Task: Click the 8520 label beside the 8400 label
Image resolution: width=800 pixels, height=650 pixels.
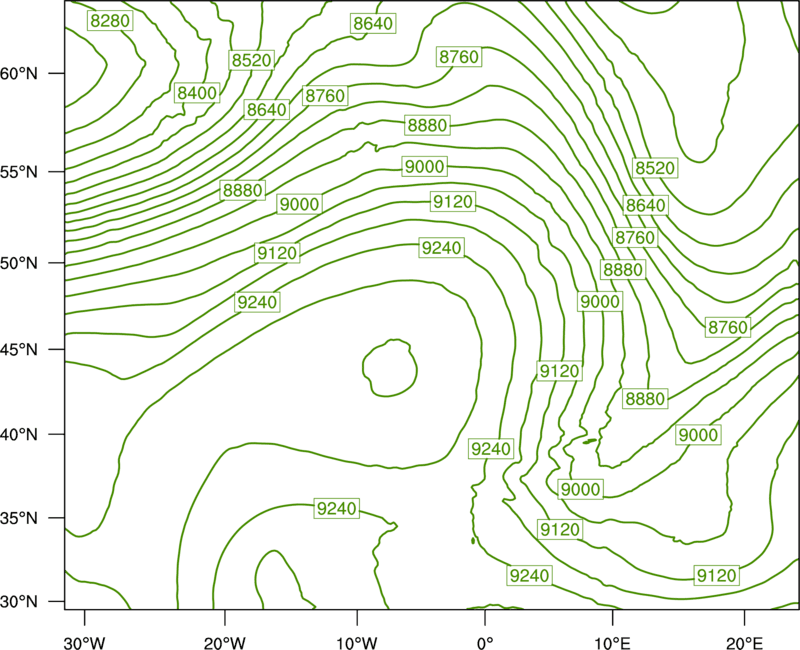Action: (x=251, y=60)
